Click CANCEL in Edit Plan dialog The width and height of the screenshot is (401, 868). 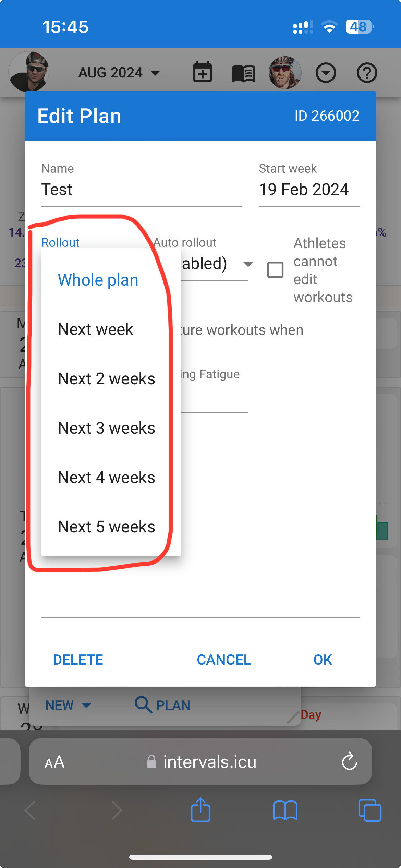click(224, 660)
